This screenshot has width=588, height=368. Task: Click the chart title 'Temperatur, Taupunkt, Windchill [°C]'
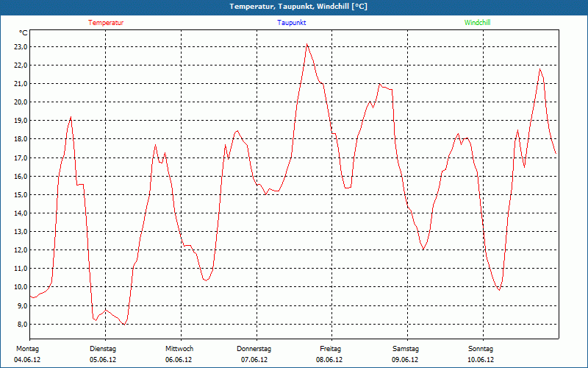click(298, 7)
